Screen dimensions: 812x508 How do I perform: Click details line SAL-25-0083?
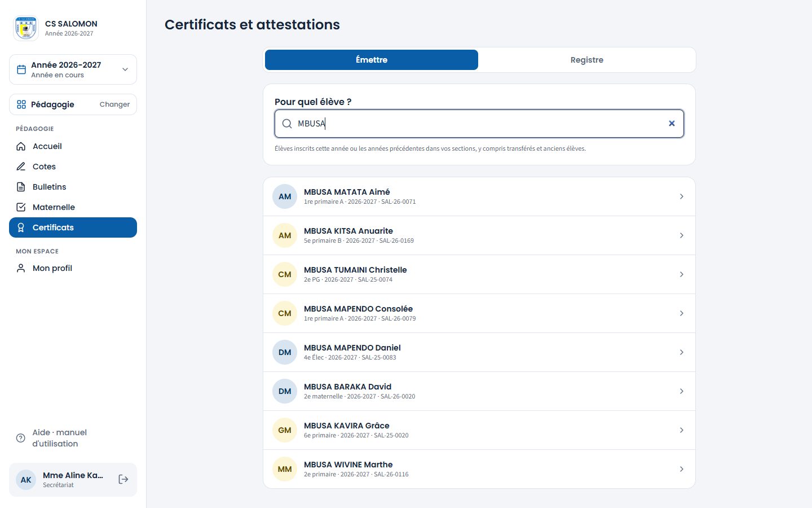tap(350, 357)
